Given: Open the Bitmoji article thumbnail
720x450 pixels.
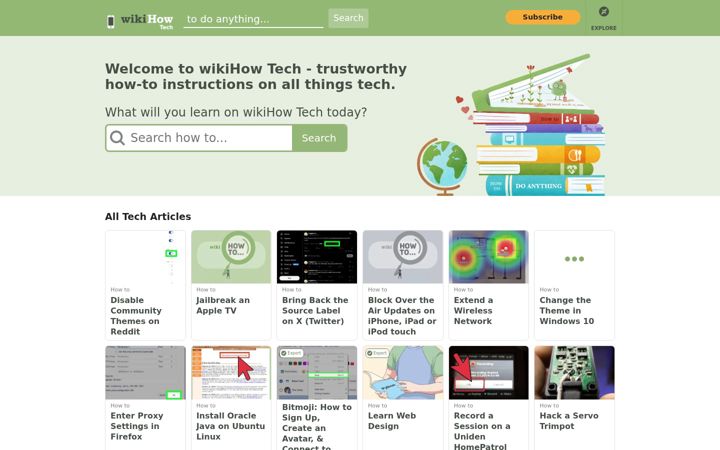Looking at the screenshot, I should 317,372.
